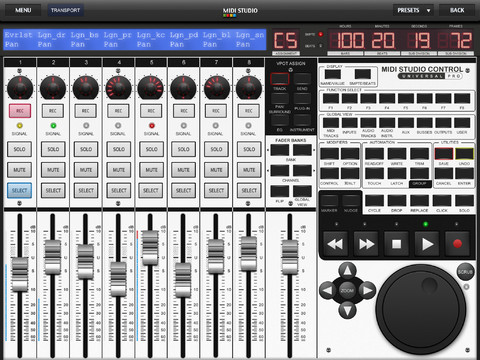Select the PLUG-IN V-Pot assign button
The width and height of the screenshot is (480, 360).
pyautogui.click(x=302, y=98)
